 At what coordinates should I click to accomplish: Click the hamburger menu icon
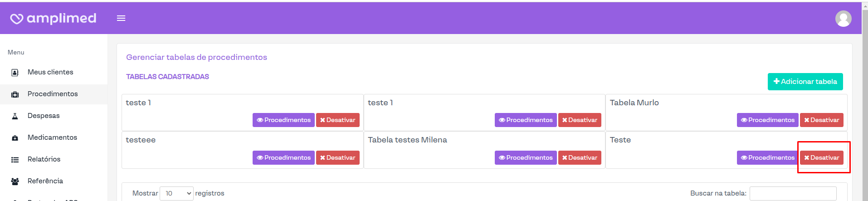[x=121, y=18]
